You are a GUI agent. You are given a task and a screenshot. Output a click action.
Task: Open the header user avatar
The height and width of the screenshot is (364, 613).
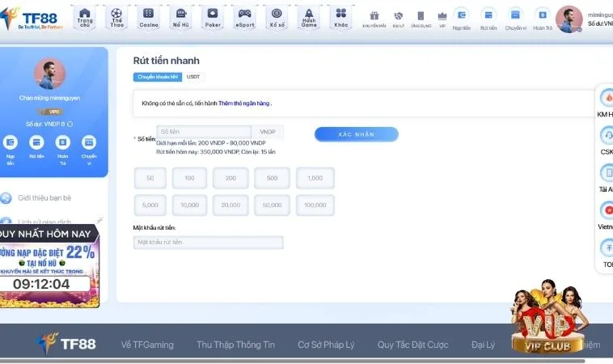[569, 19]
